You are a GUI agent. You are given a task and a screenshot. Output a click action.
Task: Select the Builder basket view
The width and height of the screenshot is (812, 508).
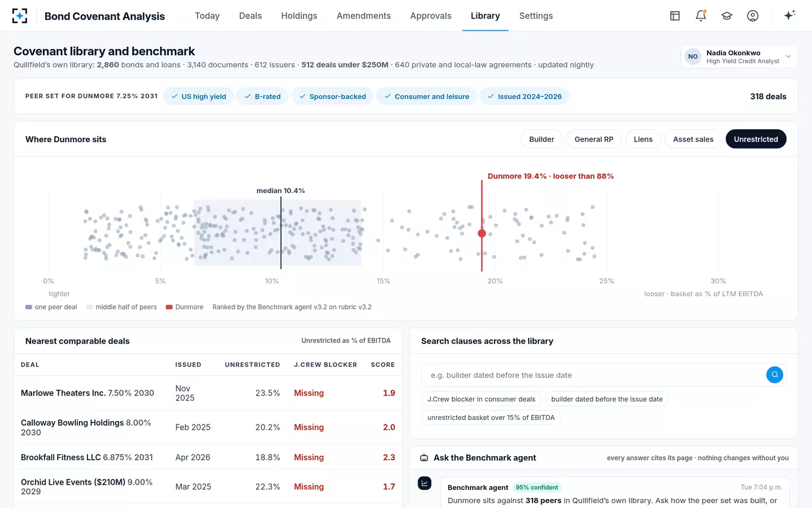(x=541, y=139)
